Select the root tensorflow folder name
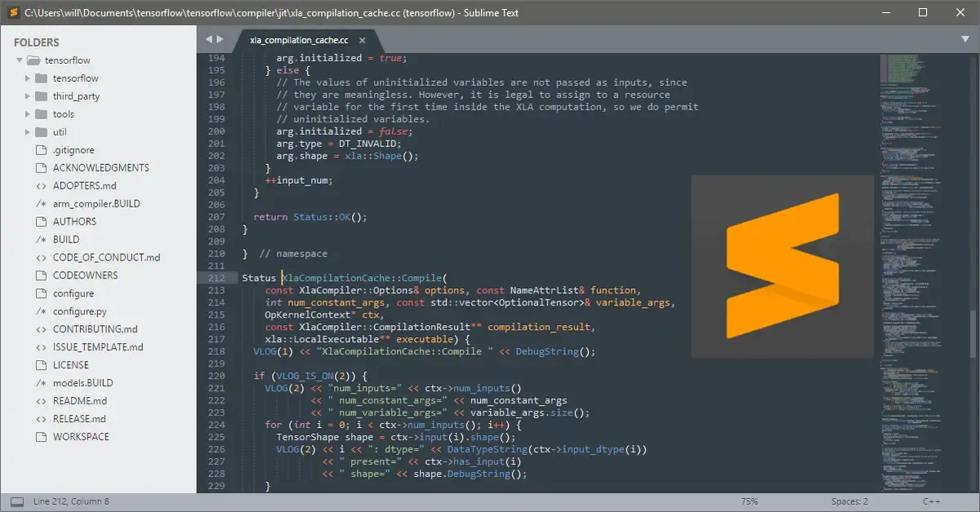The height and width of the screenshot is (512, 980). pyautogui.click(x=68, y=60)
